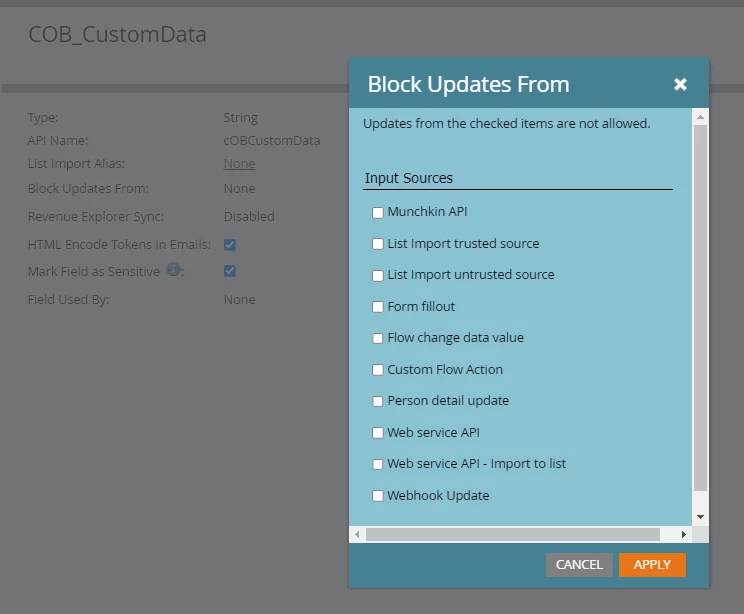Click the Input Sources heading
The width and height of the screenshot is (744, 614).
[x=409, y=178]
